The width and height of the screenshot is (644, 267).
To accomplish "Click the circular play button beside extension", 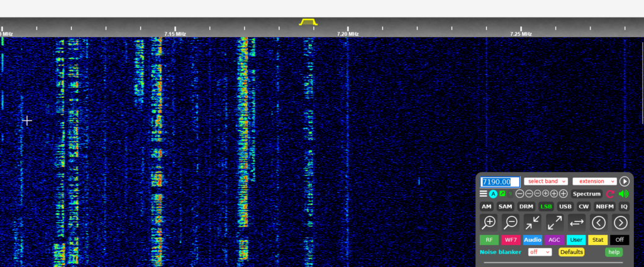I will click(x=625, y=182).
